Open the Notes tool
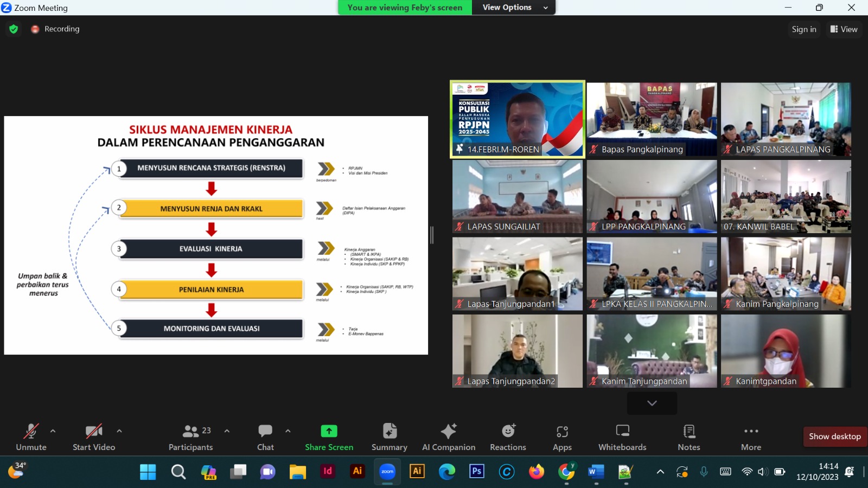The width and height of the screenshot is (868, 488). pyautogui.click(x=689, y=437)
